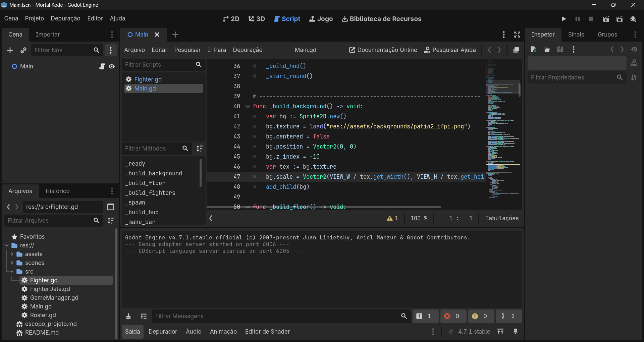
Task: Run the project with the play icon
Action: [564, 19]
